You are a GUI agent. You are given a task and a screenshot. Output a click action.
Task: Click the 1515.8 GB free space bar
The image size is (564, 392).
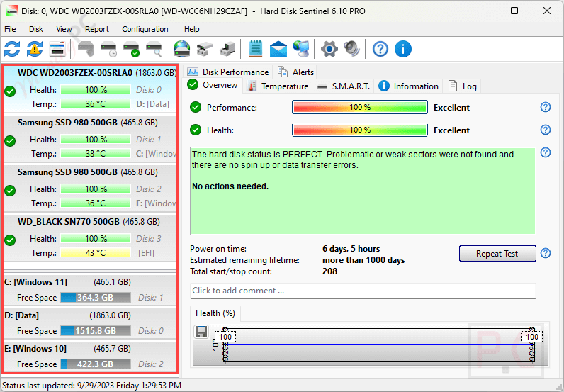pyautogui.click(x=96, y=331)
